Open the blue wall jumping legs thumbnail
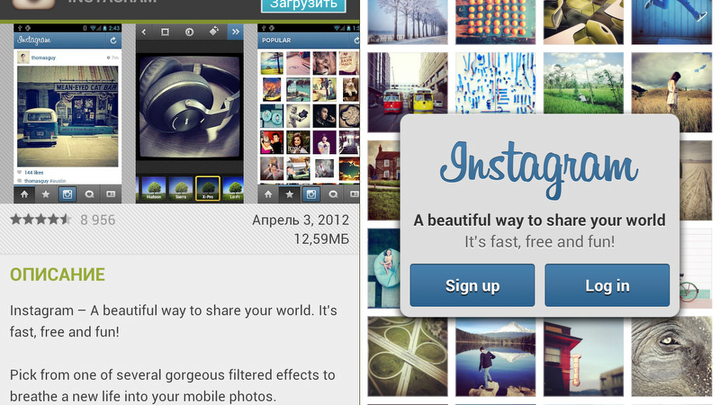This screenshot has width=720, height=405. (x=671, y=22)
